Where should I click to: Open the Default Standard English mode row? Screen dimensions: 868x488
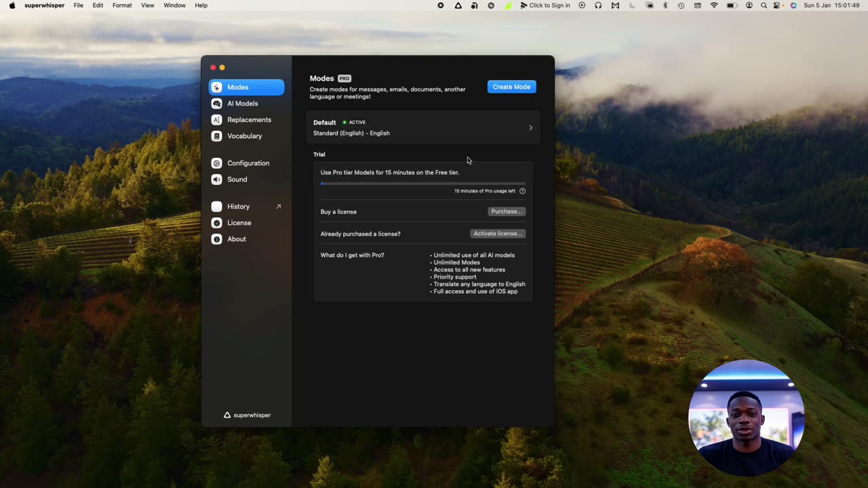[423, 127]
